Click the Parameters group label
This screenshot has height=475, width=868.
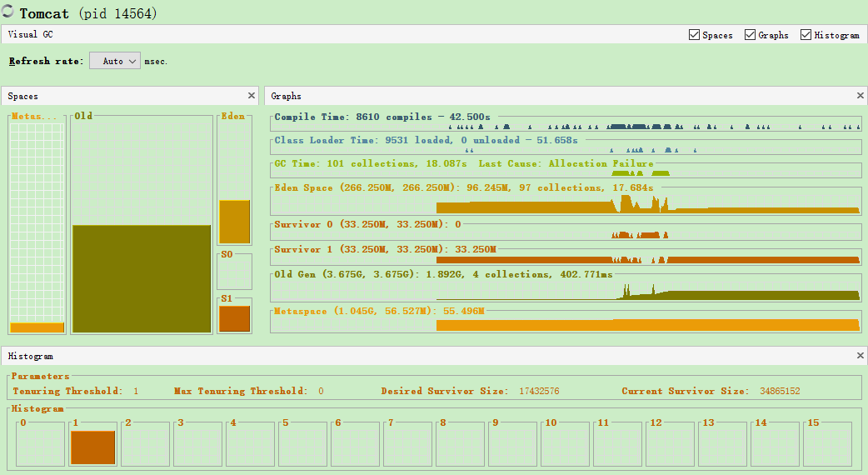41,376
